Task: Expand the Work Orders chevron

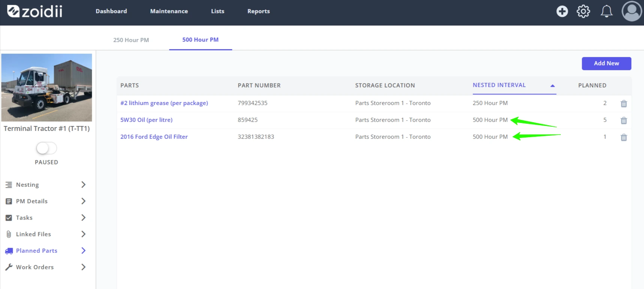Action: [83, 267]
